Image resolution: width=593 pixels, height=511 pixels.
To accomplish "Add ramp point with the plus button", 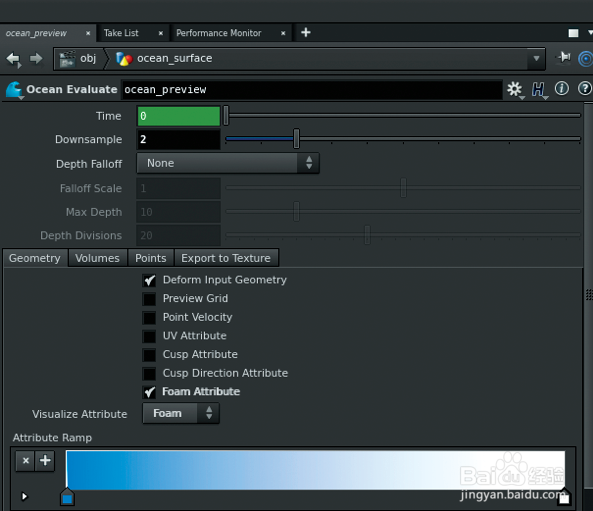I will 45,461.
